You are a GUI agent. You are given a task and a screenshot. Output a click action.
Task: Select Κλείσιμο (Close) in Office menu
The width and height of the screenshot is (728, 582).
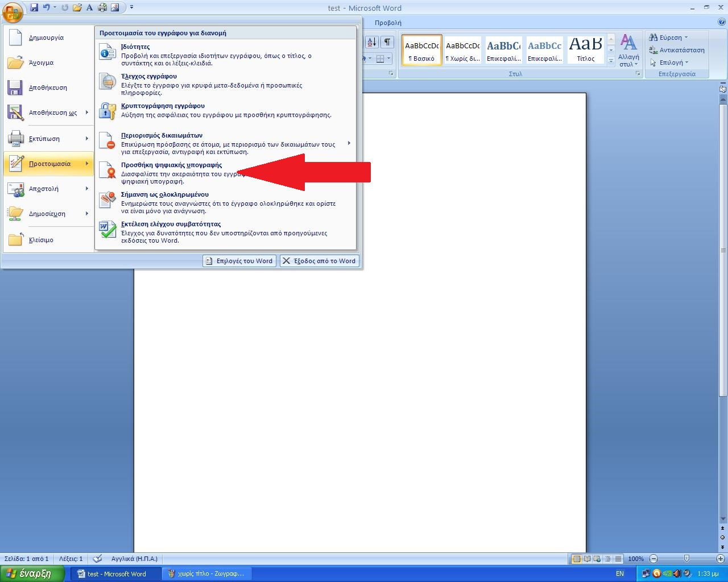49,240
